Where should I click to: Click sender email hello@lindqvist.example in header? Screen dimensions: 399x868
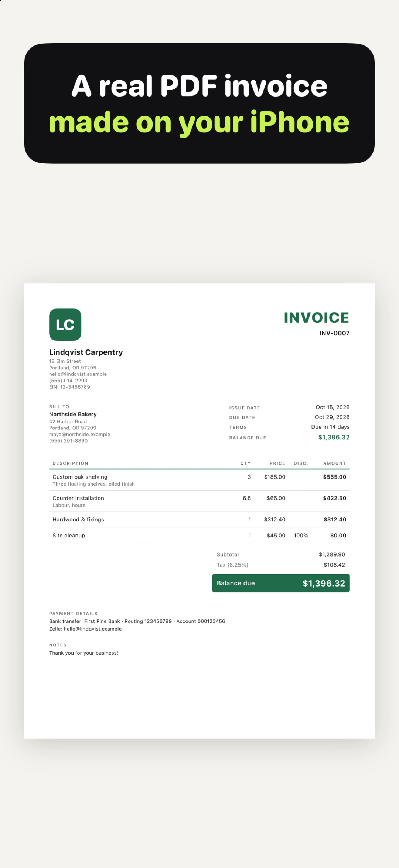point(78,374)
